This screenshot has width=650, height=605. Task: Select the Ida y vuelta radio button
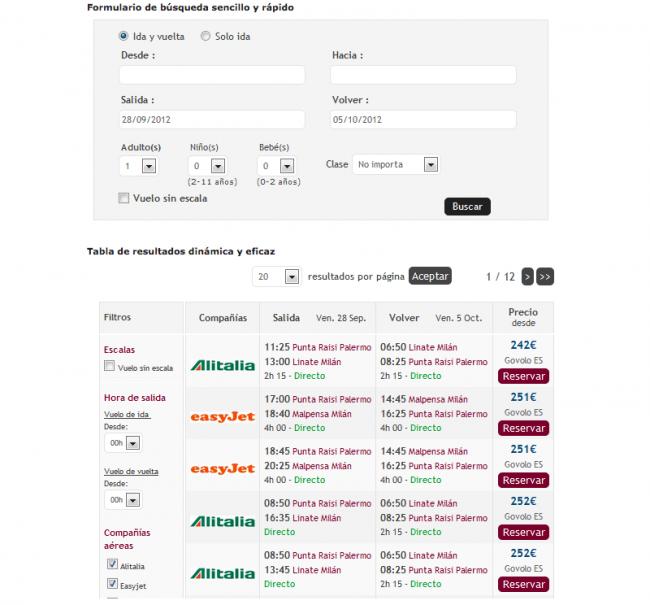click(124, 36)
